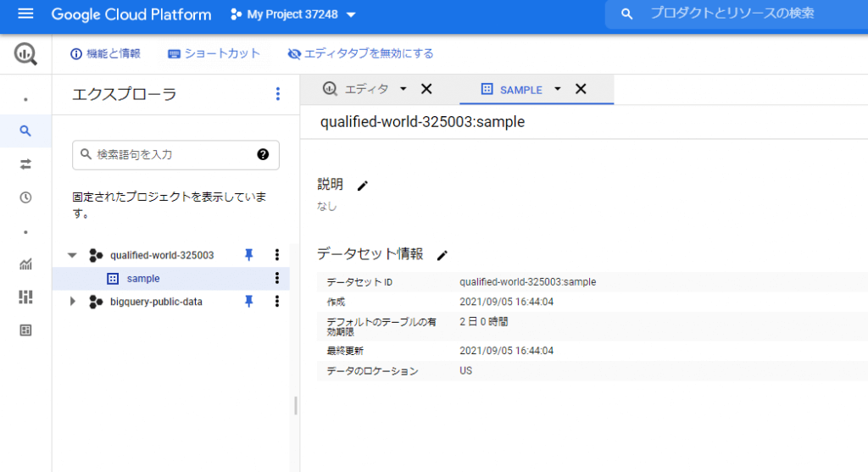Click the BigQuery logo icon
This screenshot has height=472, width=868.
tap(25, 53)
